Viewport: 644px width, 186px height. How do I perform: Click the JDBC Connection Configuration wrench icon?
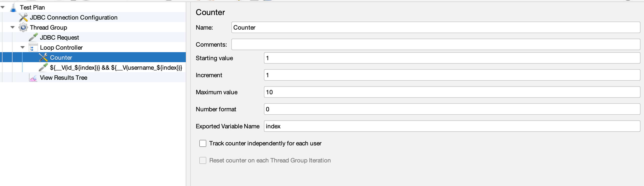(23, 18)
